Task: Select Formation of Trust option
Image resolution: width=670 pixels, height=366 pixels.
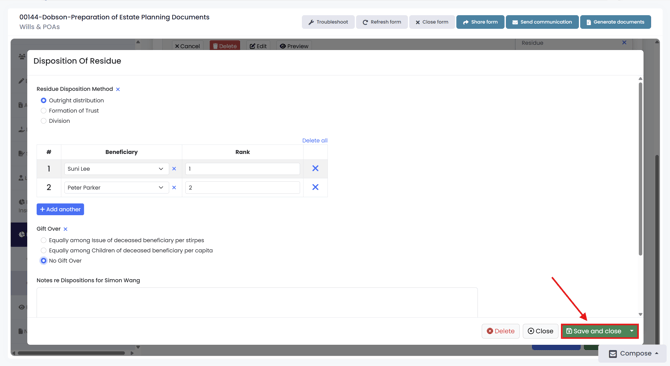Action: click(x=43, y=111)
